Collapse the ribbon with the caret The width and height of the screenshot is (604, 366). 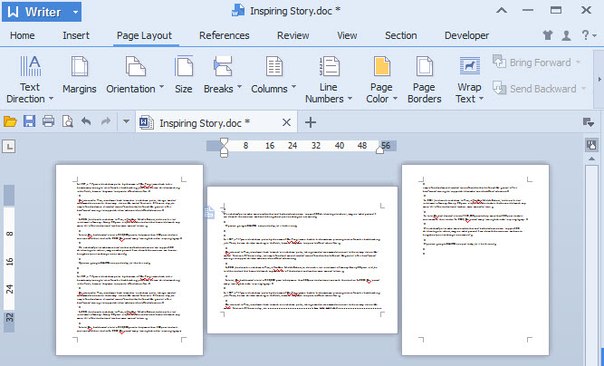501,11
